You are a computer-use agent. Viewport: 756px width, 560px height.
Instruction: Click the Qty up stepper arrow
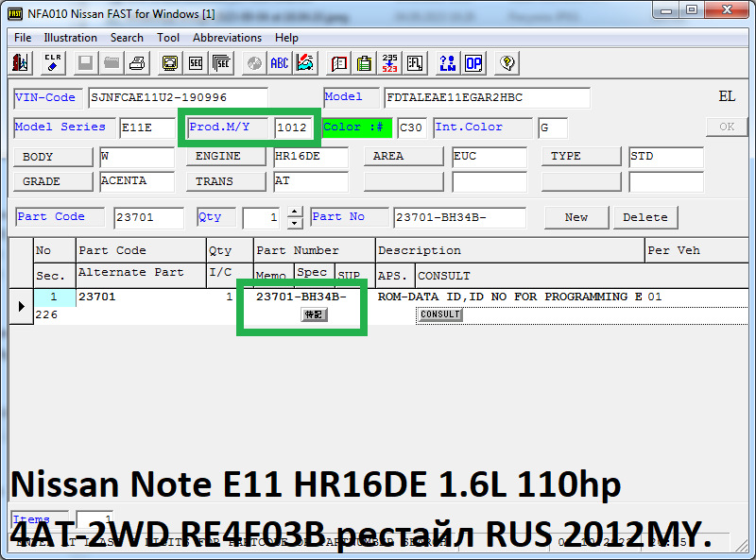tap(296, 212)
